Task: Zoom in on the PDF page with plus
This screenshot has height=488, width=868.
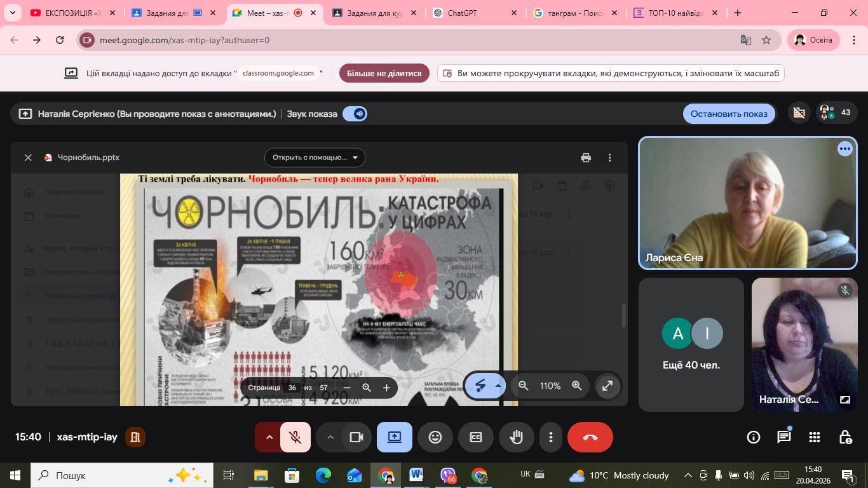Action: pyautogui.click(x=386, y=388)
